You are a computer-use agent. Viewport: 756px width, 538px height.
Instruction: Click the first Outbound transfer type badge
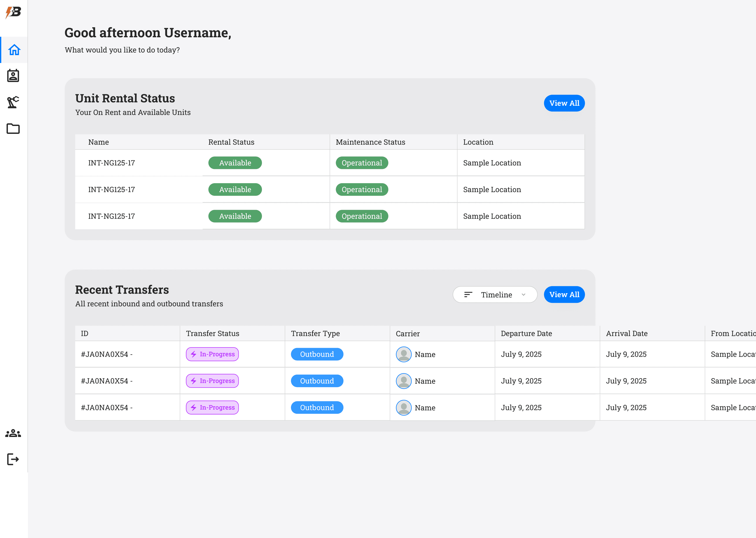pyautogui.click(x=317, y=354)
